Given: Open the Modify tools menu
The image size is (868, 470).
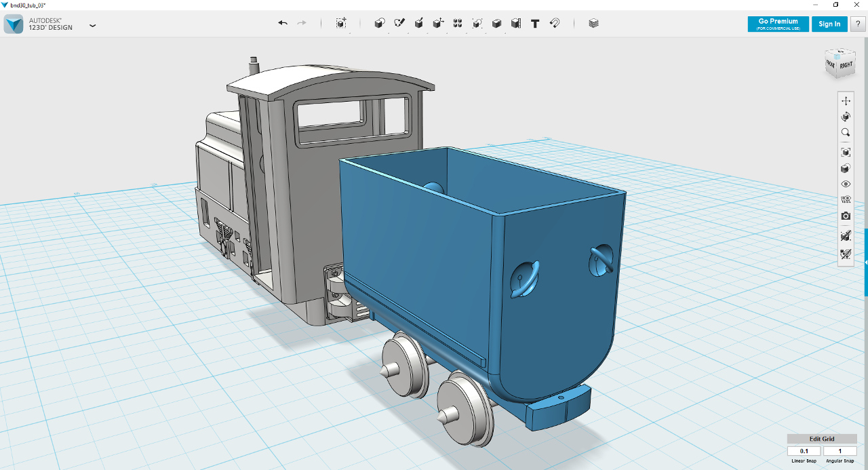Looking at the screenshot, I should 439,23.
